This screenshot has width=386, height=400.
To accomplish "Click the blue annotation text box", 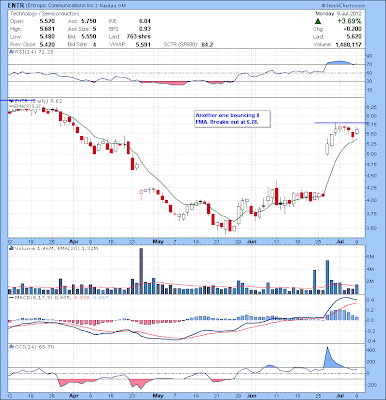I will click(x=232, y=119).
